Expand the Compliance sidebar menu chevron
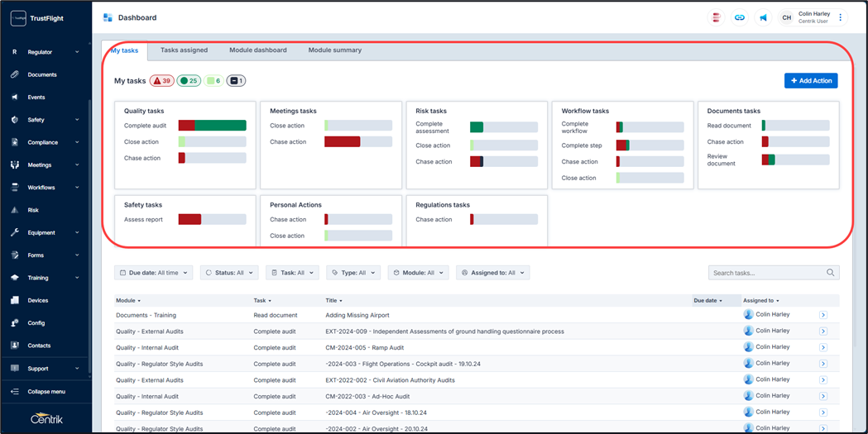Screen dimensions: 868x434 pos(77,142)
